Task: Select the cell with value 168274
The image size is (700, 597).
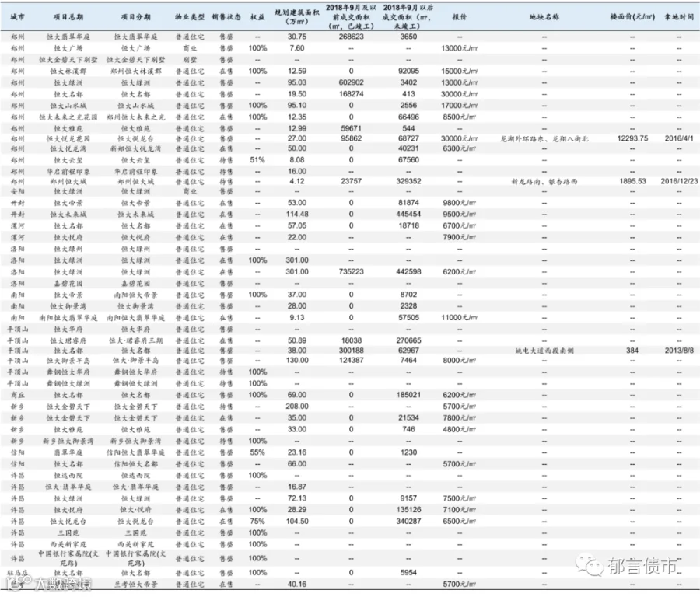Action: tap(352, 94)
